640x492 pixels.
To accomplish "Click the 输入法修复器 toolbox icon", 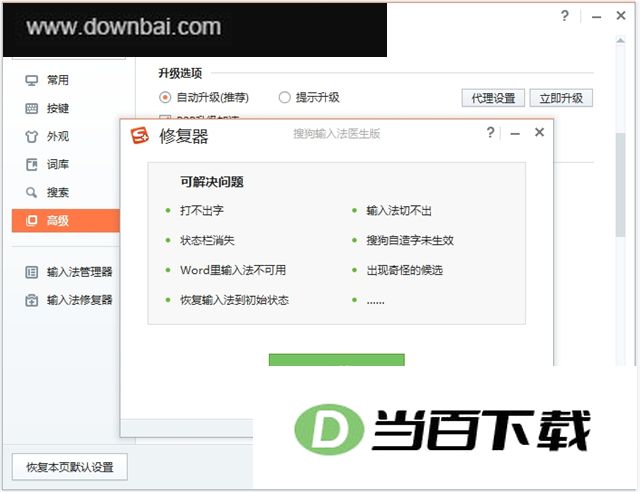I will (31, 300).
